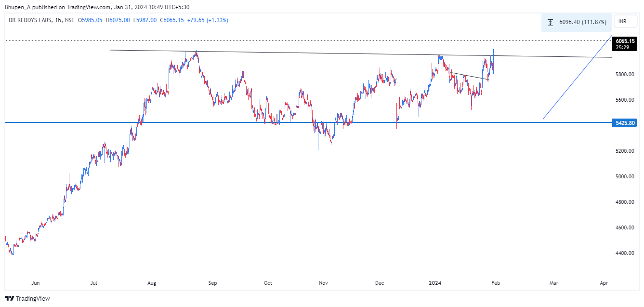Click the H6075.00 high value
The height and width of the screenshot is (307, 644).
(118, 20)
